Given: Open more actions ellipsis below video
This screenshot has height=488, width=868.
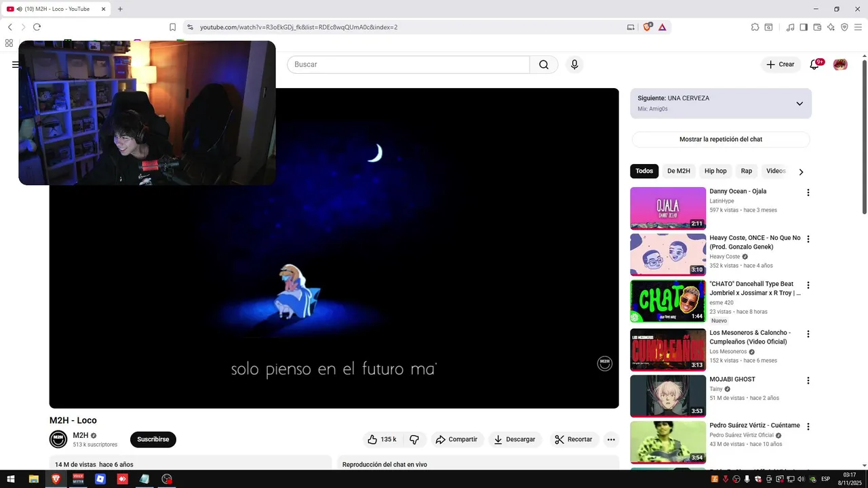Looking at the screenshot, I should click(611, 439).
